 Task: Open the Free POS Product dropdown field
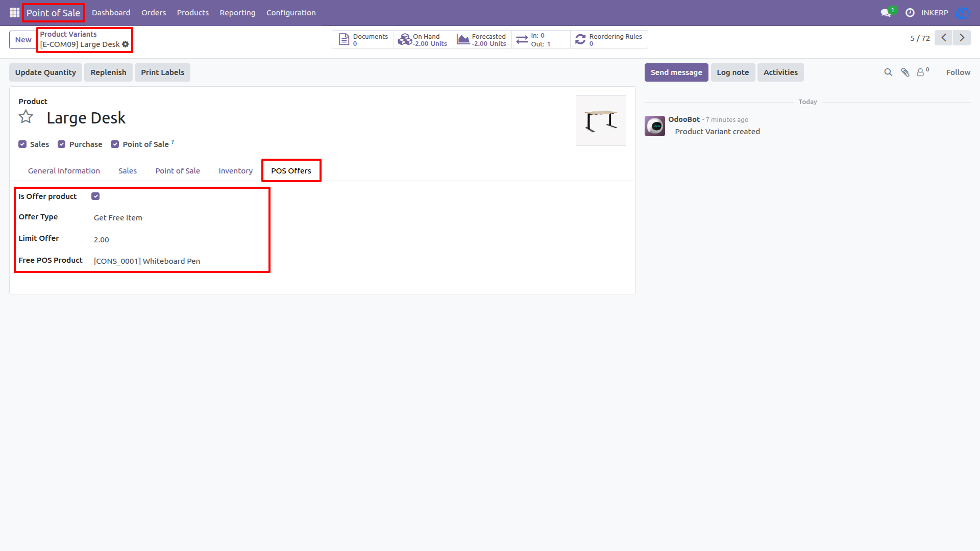[179, 261]
